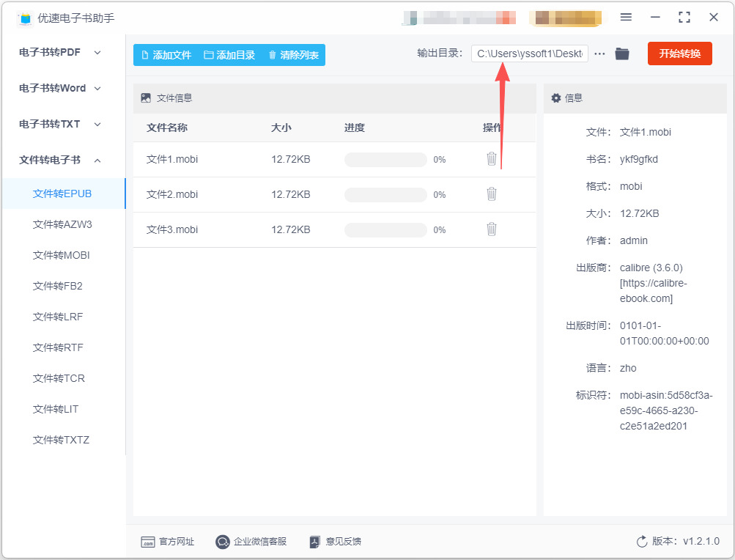The image size is (735, 560).
Task: Click the progress bar of 文件2.mobi
Action: 385,195
